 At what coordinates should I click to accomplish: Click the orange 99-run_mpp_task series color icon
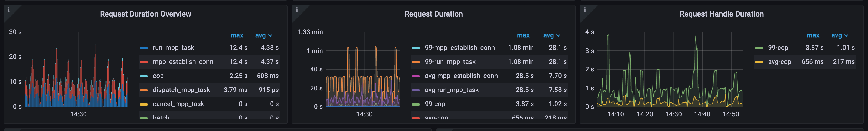click(x=416, y=62)
